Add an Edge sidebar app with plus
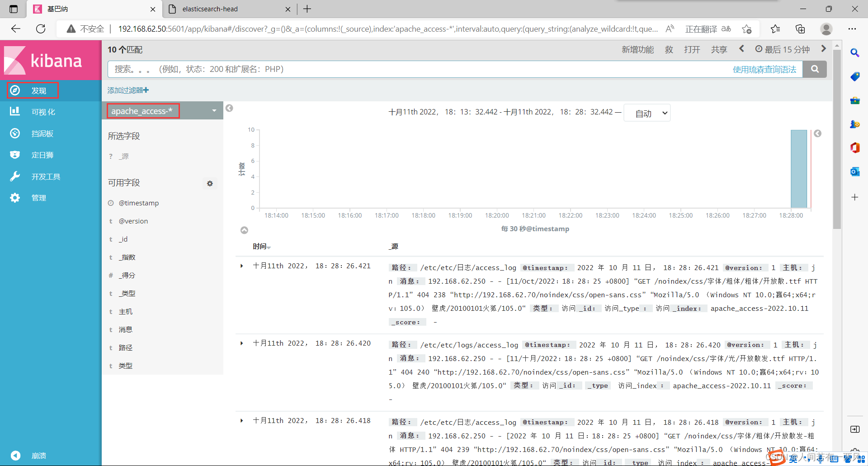The width and height of the screenshot is (868, 466). click(x=854, y=197)
